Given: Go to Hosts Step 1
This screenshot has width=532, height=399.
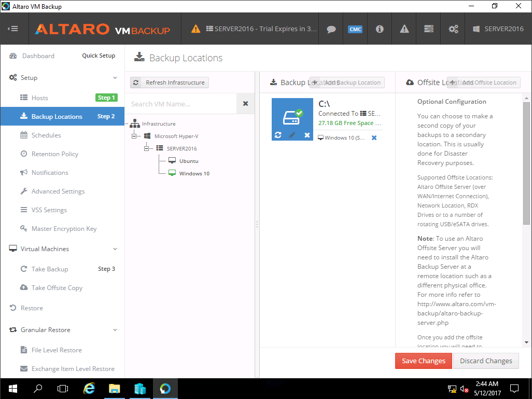Looking at the screenshot, I should pos(62,98).
